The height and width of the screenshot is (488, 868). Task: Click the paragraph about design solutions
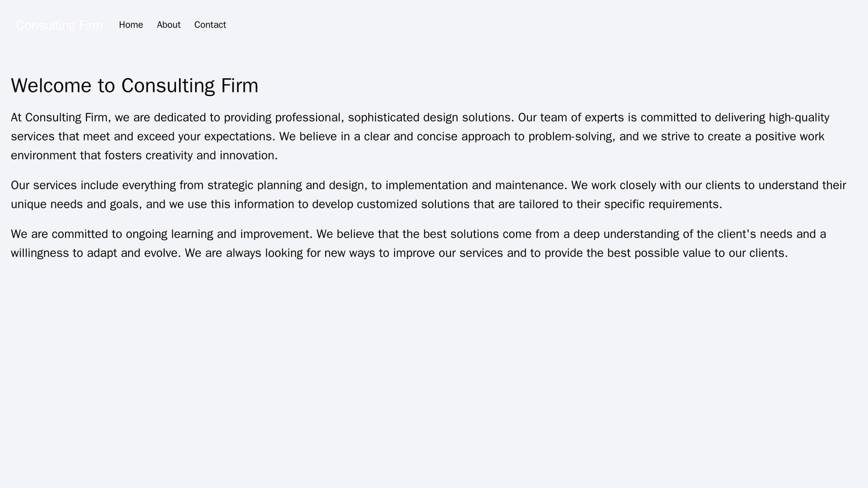pos(420,136)
